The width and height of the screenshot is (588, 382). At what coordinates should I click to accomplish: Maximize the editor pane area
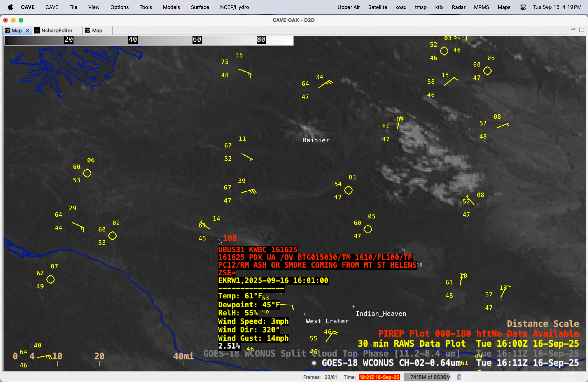click(581, 30)
